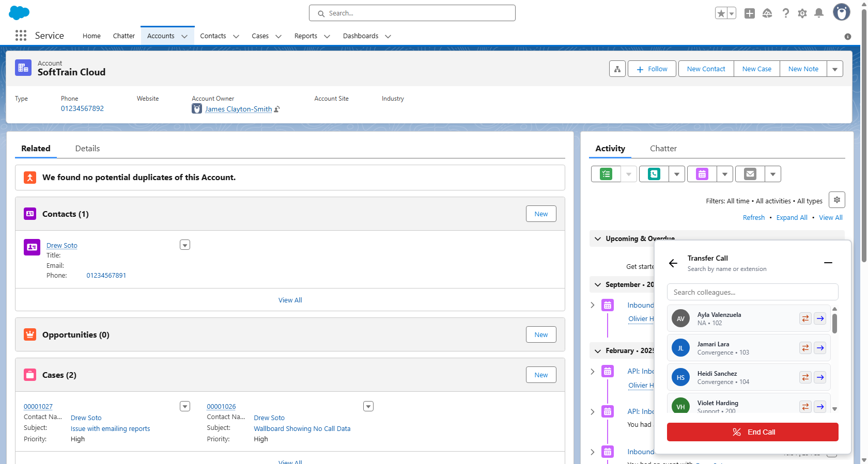Open Drew Soto contact actions dropdown
Screen dimensions: 868x464
coord(185,245)
